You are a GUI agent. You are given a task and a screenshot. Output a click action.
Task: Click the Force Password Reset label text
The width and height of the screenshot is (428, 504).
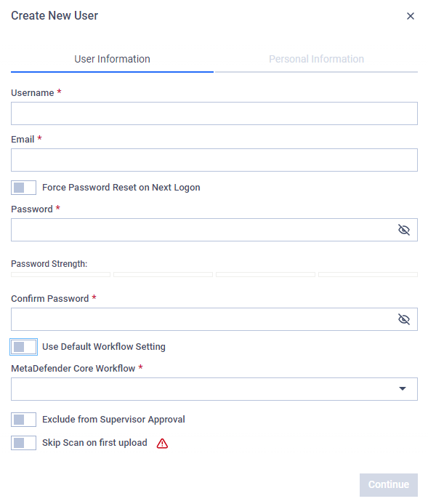121,188
